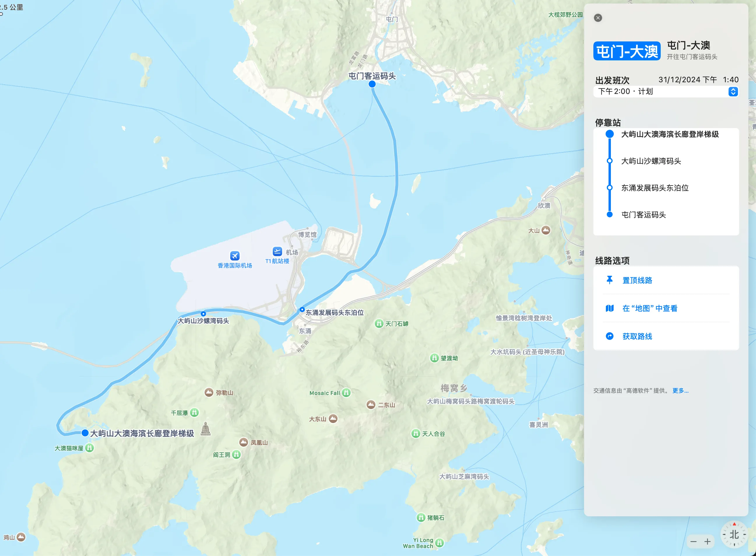
Task: Click the 大澳猫咪屋 attraction icon
Action: (x=89, y=447)
